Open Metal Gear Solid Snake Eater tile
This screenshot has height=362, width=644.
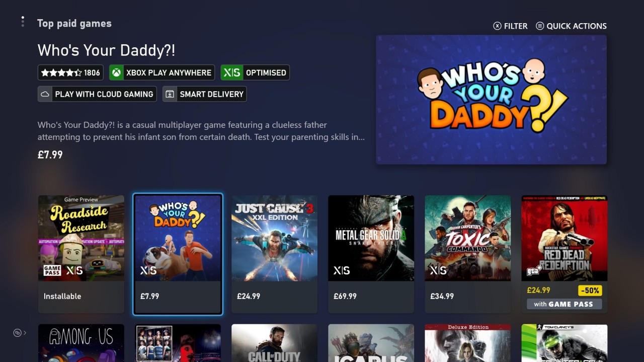point(371,254)
